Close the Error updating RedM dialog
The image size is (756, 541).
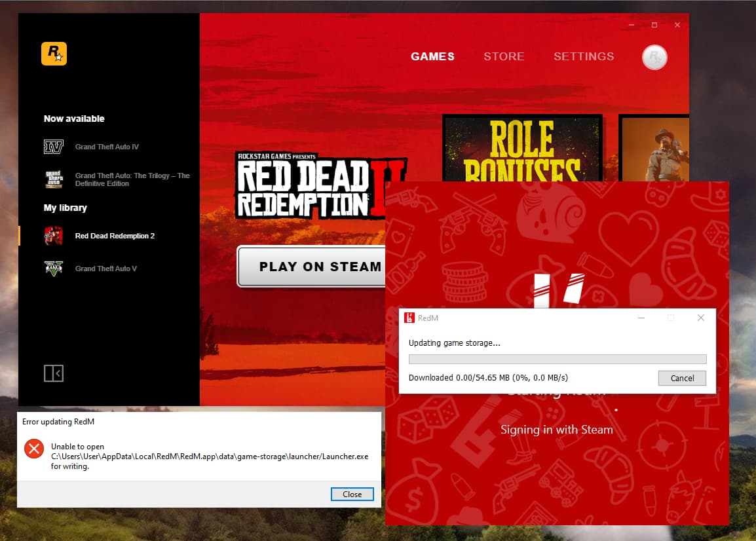352,494
